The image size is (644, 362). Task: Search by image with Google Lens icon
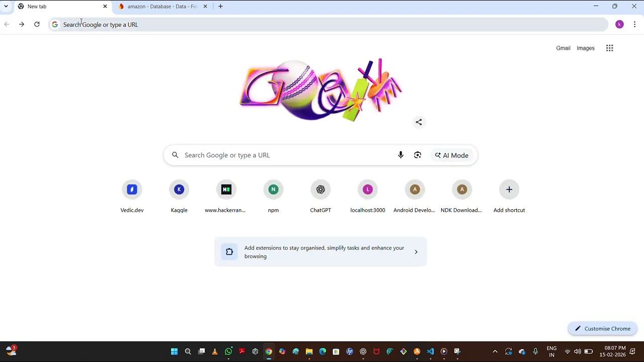418,155
